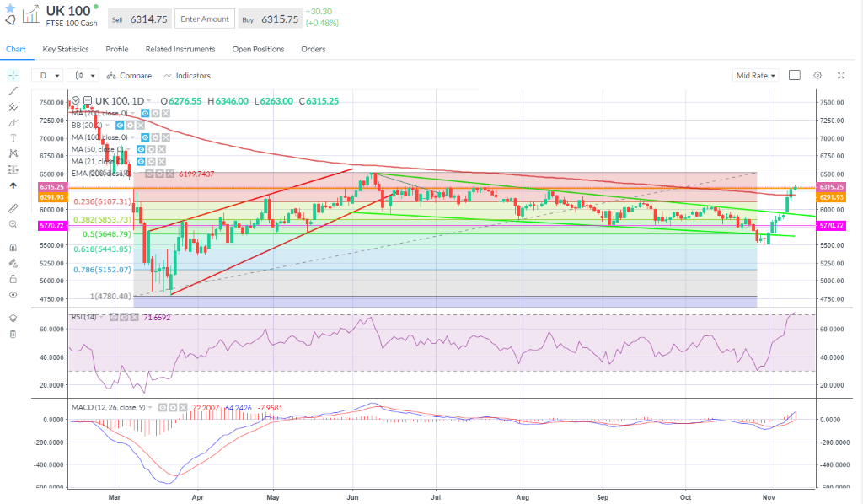Toggle visibility of MA 21 indicator
This screenshot has width=863, height=504.
[141, 162]
